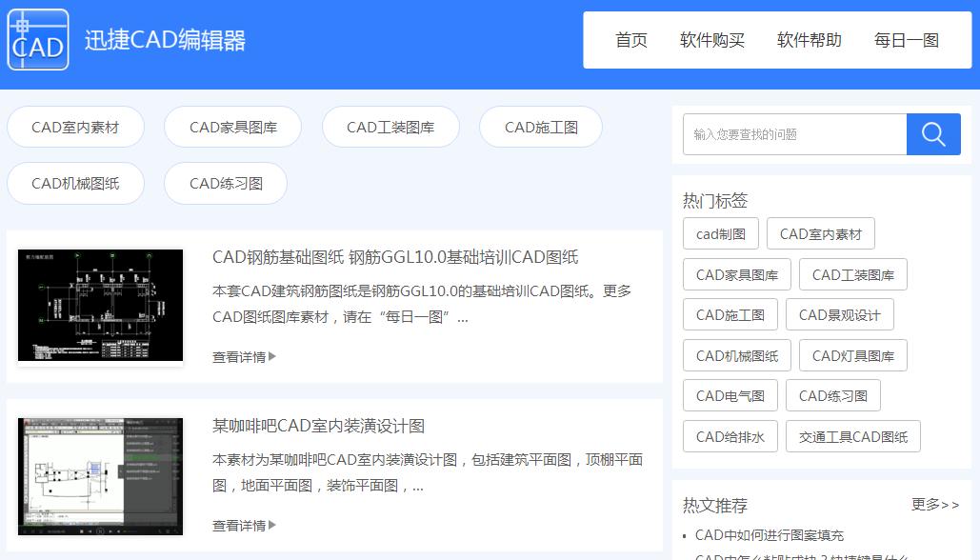Image resolution: width=980 pixels, height=560 pixels.
Task: Click the search input field
Action: (x=794, y=133)
